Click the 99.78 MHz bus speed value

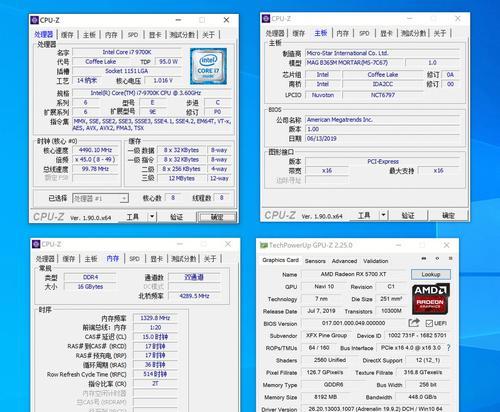click(x=95, y=169)
